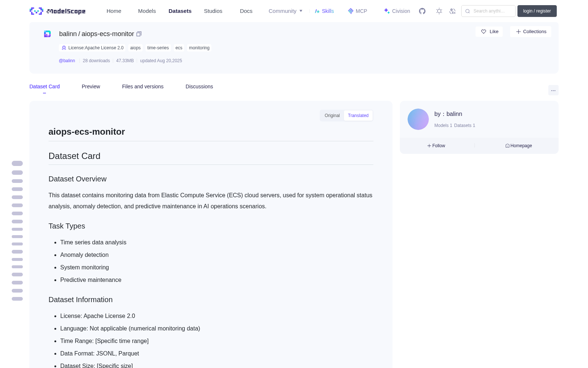The height and width of the screenshot is (368, 588).
Task: Open Skills from the top navigation
Action: pos(325,11)
